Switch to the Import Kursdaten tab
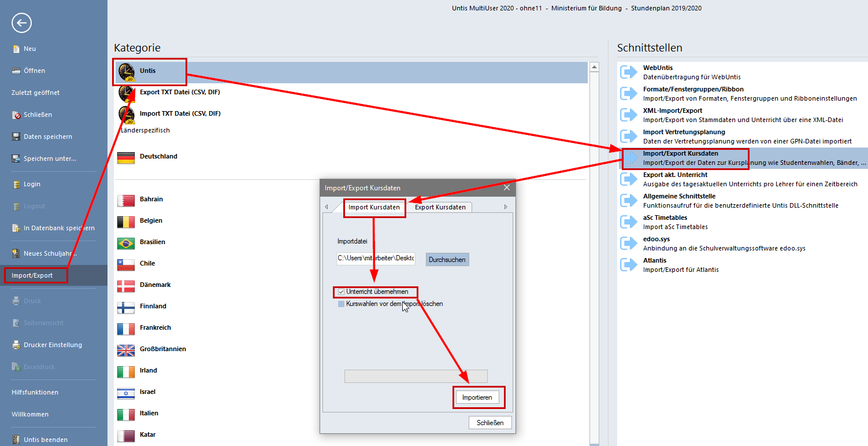This screenshot has width=868, height=446. (x=373, y=207)
